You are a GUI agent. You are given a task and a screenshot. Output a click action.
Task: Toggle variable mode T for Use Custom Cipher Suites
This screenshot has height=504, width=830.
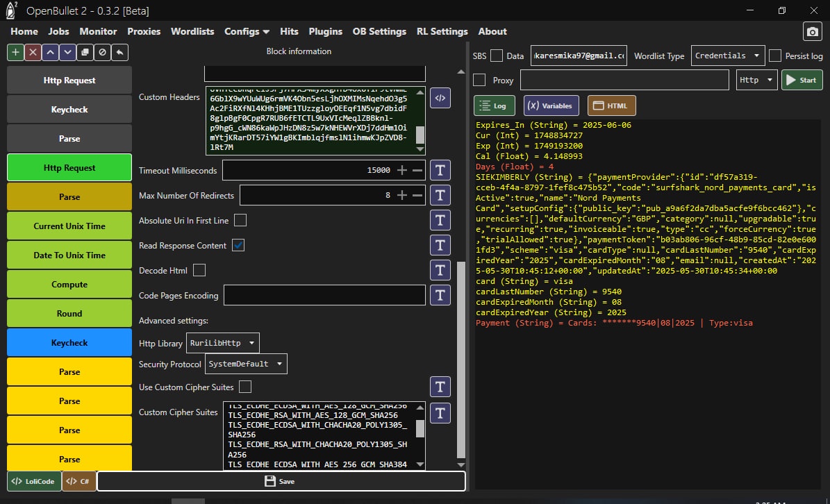click(440, 387)
